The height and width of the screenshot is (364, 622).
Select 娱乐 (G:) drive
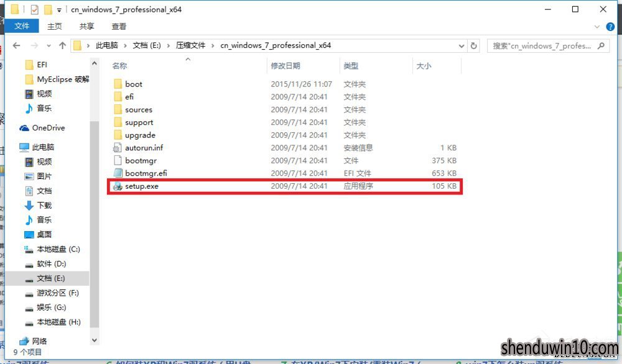[45, 307]
